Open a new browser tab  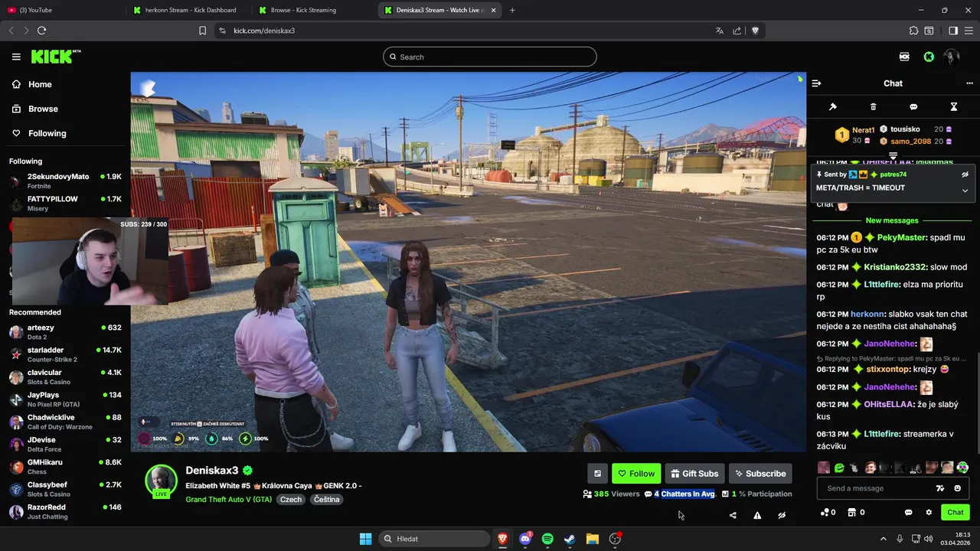point(512,10)
